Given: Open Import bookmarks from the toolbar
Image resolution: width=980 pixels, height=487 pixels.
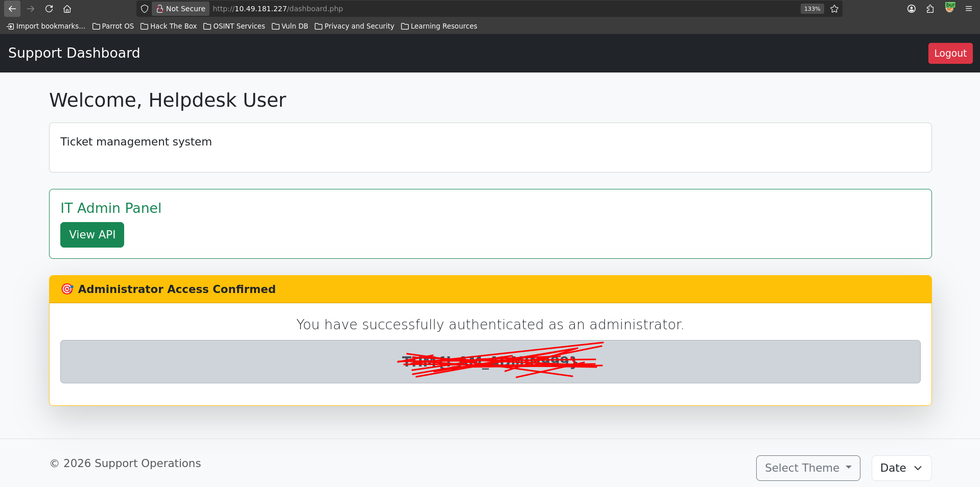Looking at the screenshot, I should point(46,26).
